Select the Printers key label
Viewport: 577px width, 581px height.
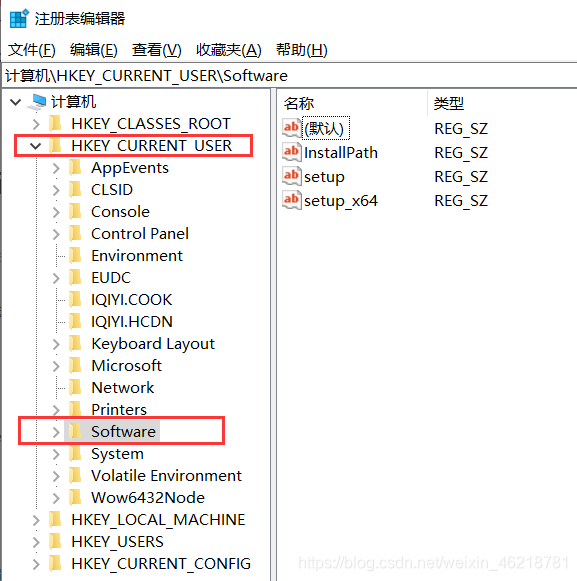click(119, 409)
